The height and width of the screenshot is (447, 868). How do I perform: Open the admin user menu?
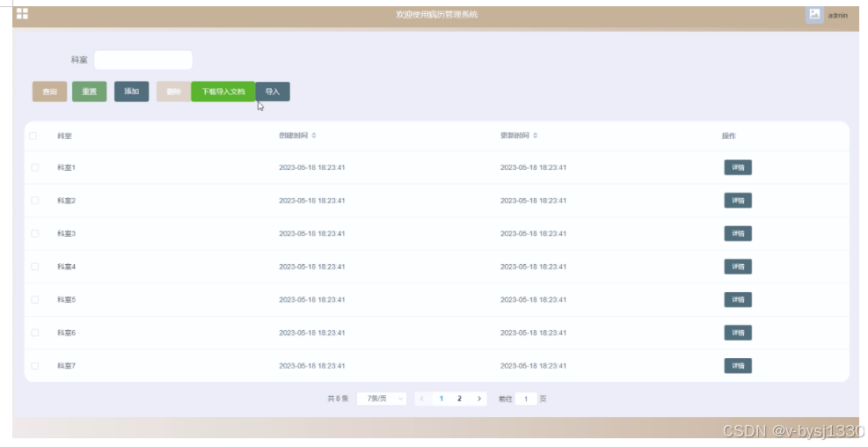click(837, 16)
